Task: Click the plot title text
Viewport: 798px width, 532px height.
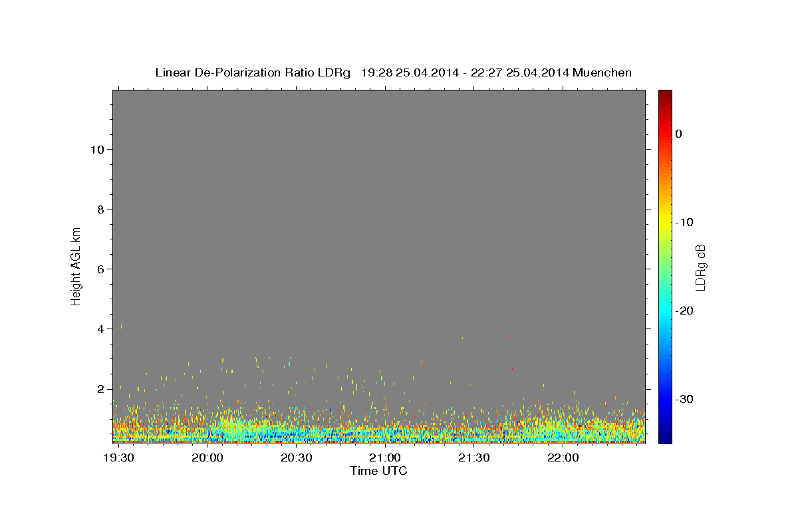Action: [393, 72]
